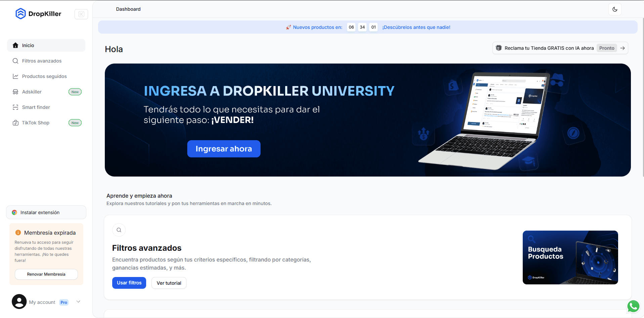Image resolution: width=644 pixels, height=318 pixels.
Task: Click Renovar Membresía button
Action: 46,274
